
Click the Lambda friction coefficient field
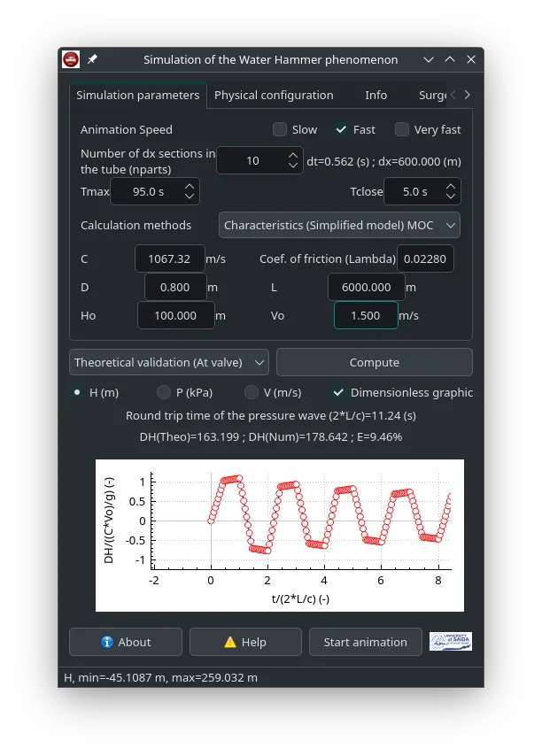[425, 258]
